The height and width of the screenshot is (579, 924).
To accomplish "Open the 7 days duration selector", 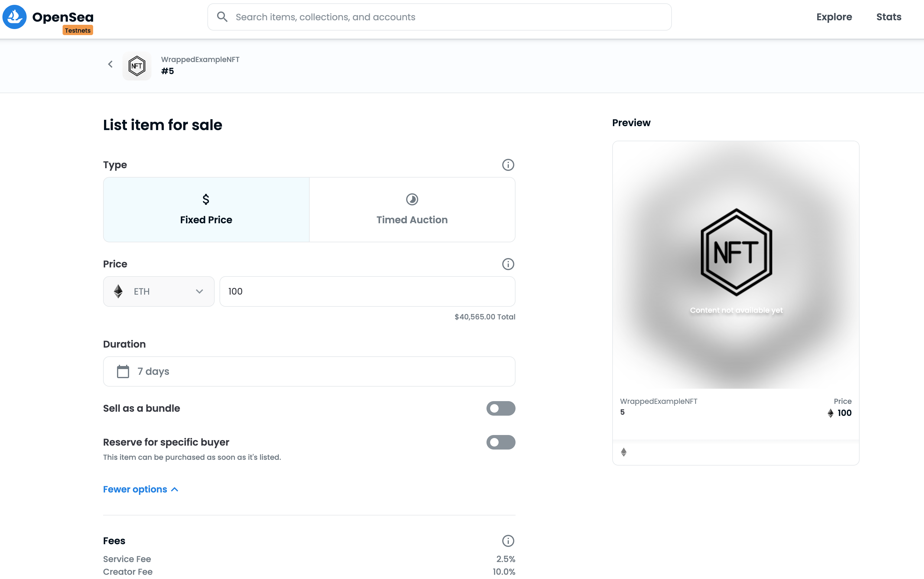I will [308, 371].
